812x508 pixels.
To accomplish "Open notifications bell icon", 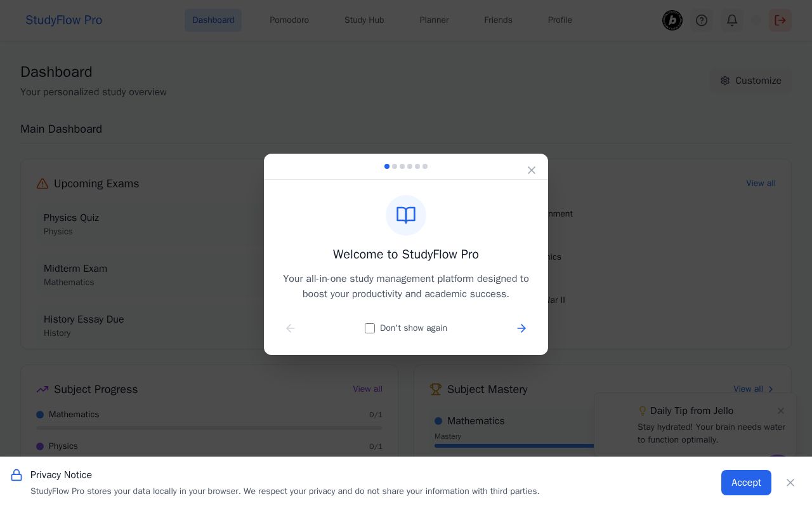I will coord(732,20).
